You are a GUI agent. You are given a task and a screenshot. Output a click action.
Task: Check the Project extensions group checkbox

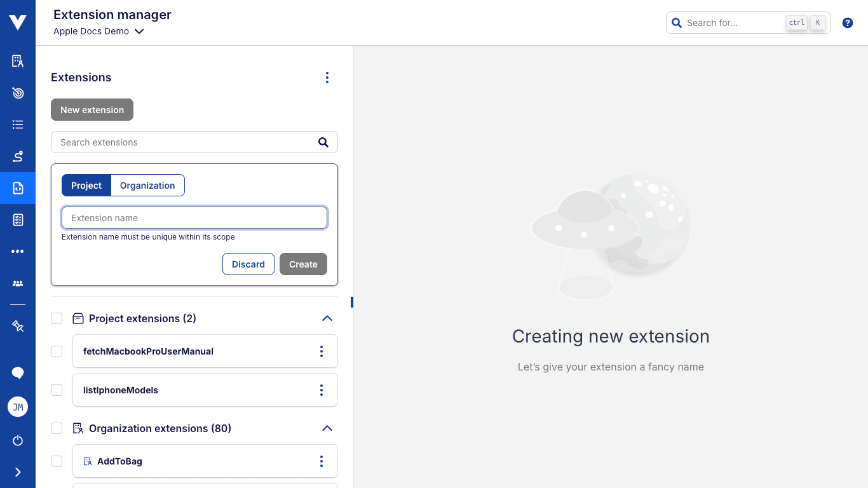pyautogui.click(x=57, y=318)
